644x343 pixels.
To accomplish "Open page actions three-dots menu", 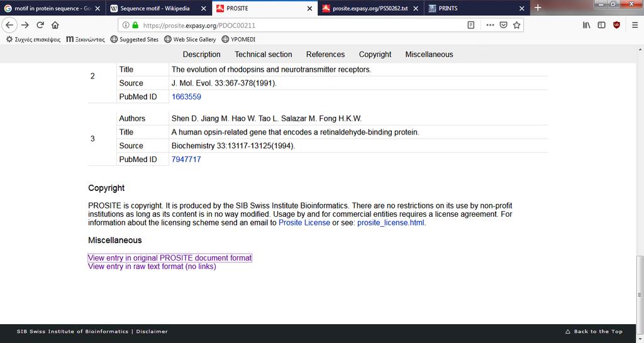I will click(490, 25).
